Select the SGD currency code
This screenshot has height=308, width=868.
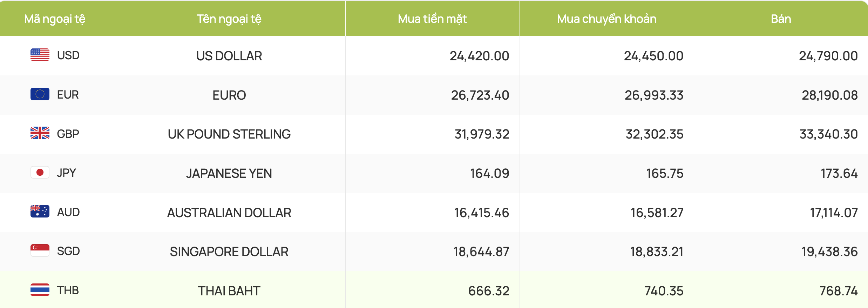point(68,251)
